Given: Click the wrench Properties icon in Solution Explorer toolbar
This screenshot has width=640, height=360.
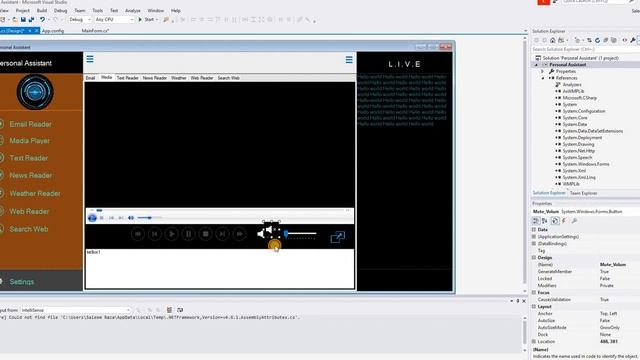Looking at the screenshot, I should [633, 40].
